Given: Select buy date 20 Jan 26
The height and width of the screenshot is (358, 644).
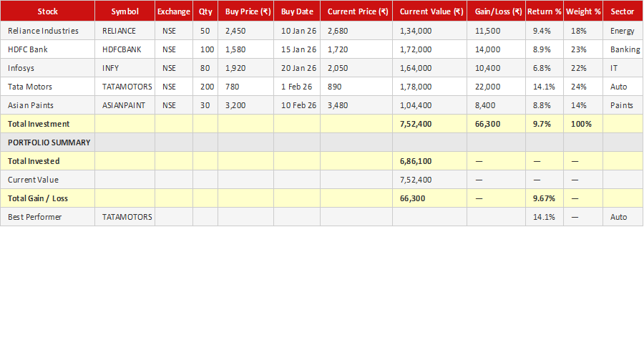Looking at the screenshot, I should pos(297,68).
